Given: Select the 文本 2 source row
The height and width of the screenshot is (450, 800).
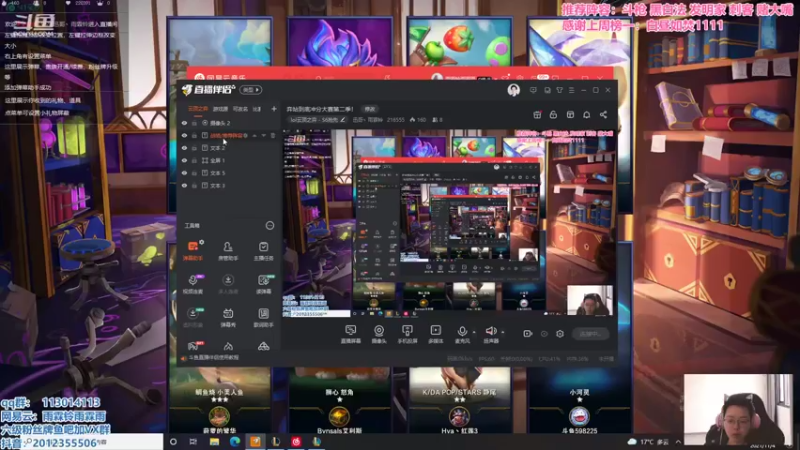Looking at the screenshot, I should pyautogui.click(x=229, y=148).
